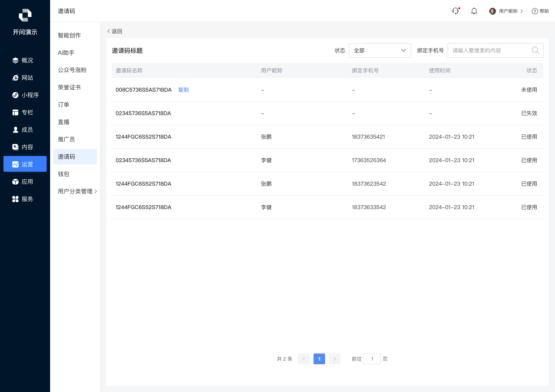Click the help question mark icon

(535, 11)
